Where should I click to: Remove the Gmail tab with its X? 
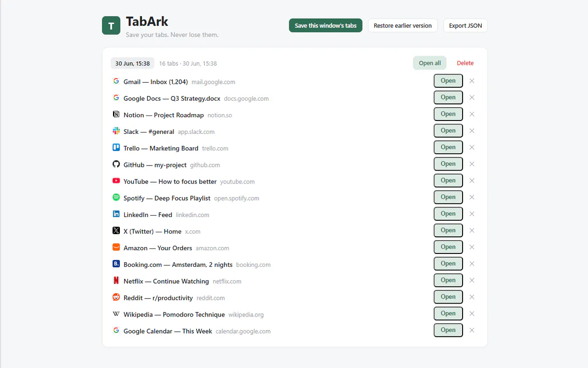pyautogui.click(x=472, y=81)
